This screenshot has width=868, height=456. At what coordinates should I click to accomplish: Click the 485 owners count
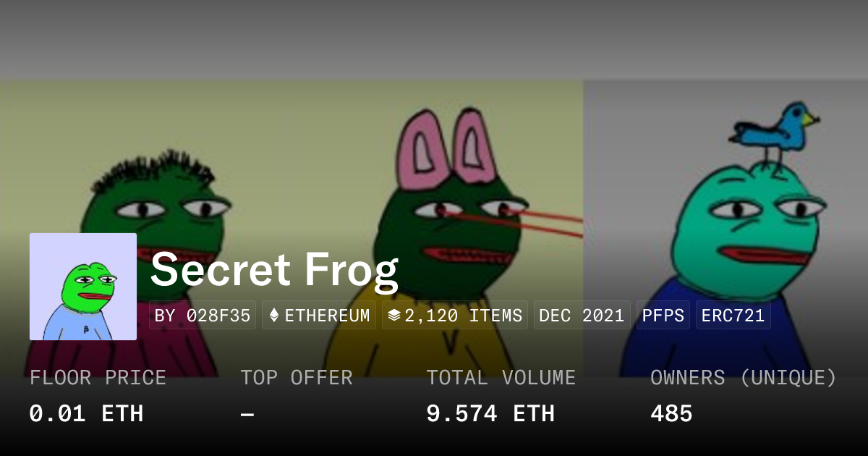tap(671, 414)
